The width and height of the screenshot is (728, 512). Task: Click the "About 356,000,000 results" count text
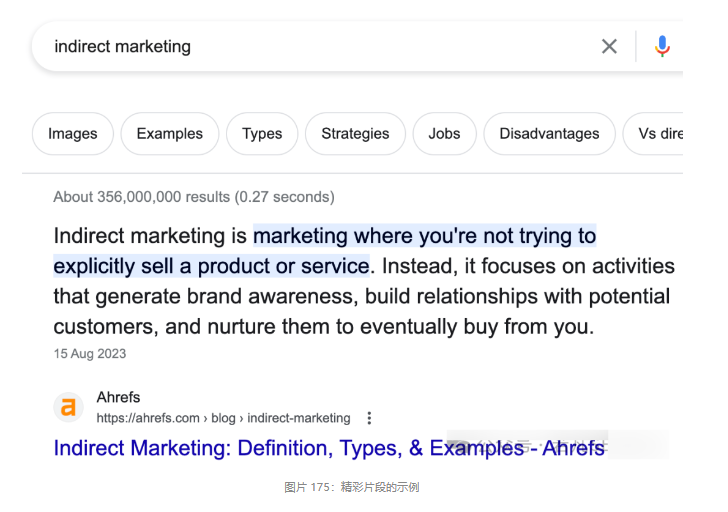[x=194, y=197]
